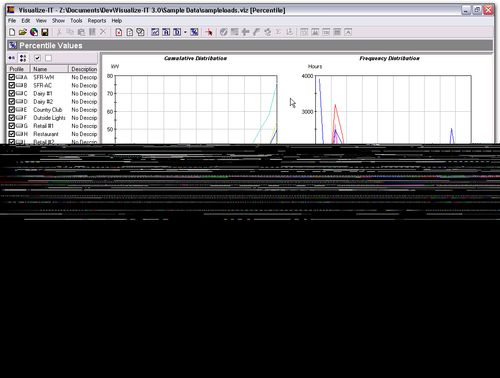Select the Restaurant profile name
The image size is (500, 378).
click(46, 134)
